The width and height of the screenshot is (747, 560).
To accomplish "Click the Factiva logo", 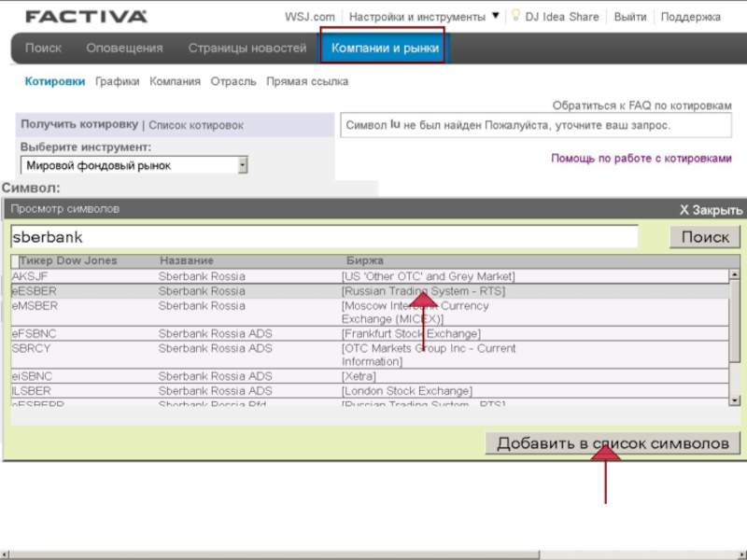I will pos(86,17).
